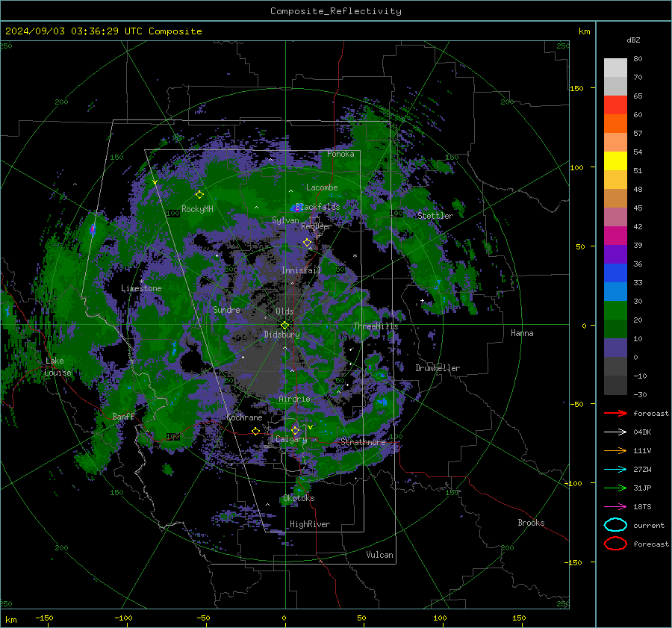Click the yellow diamond marker below Cochrane

point(256,432)
